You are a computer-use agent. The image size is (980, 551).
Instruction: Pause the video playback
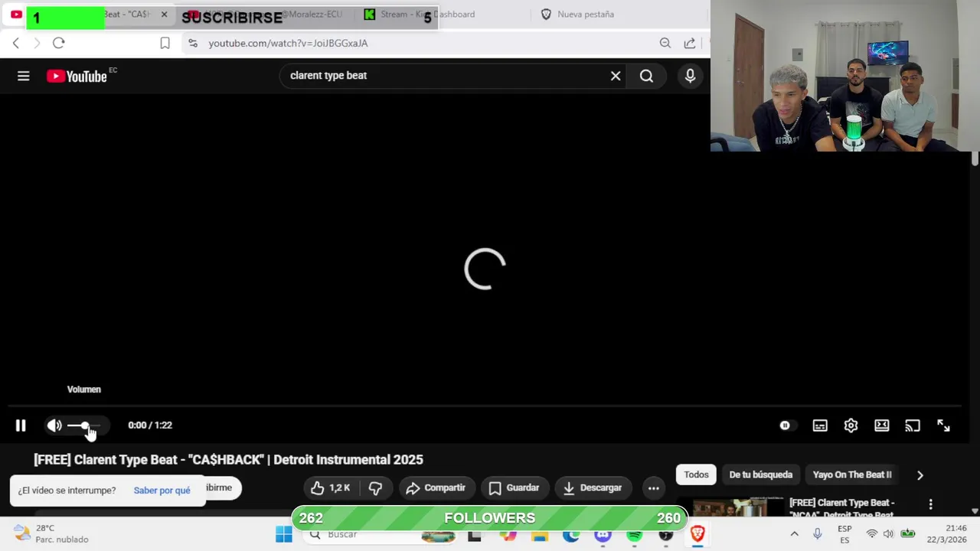21,425
